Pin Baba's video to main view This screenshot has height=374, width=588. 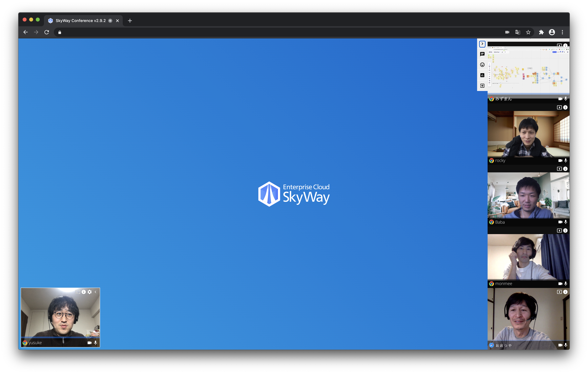559,169
